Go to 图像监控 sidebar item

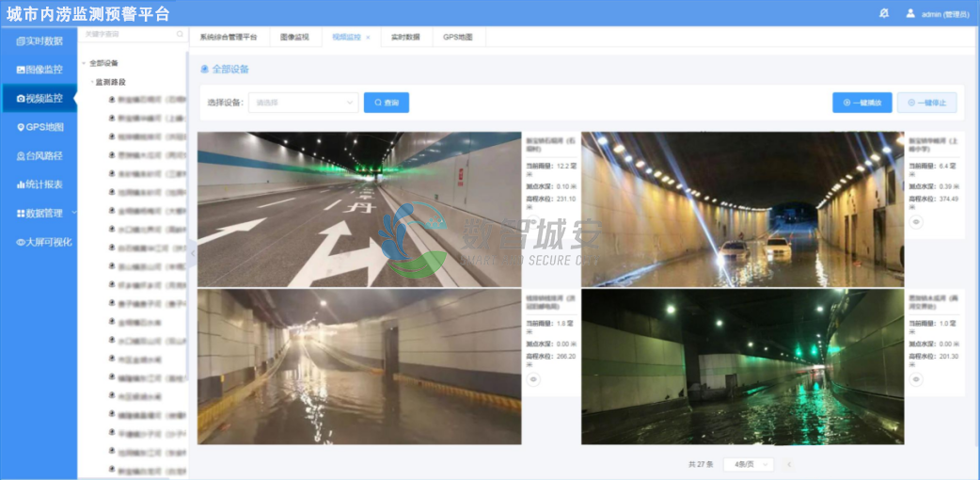pos(39,70)
